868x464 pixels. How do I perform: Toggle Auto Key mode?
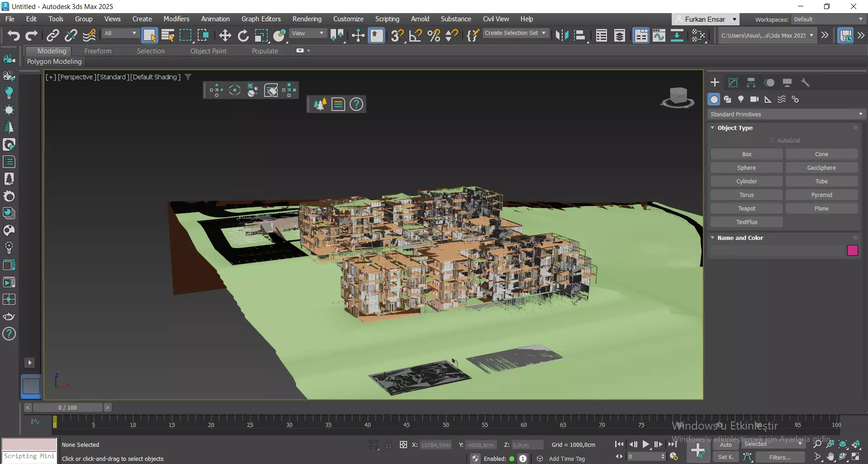[726, 445]
